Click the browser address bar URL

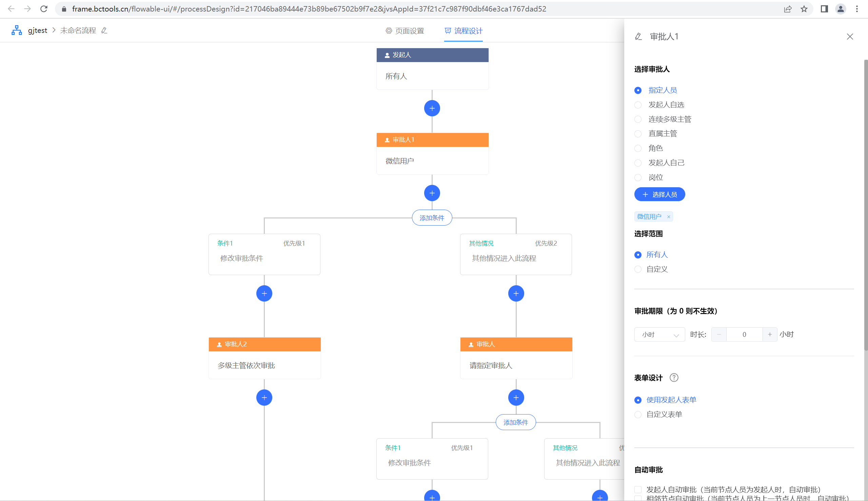coord(309,9)
